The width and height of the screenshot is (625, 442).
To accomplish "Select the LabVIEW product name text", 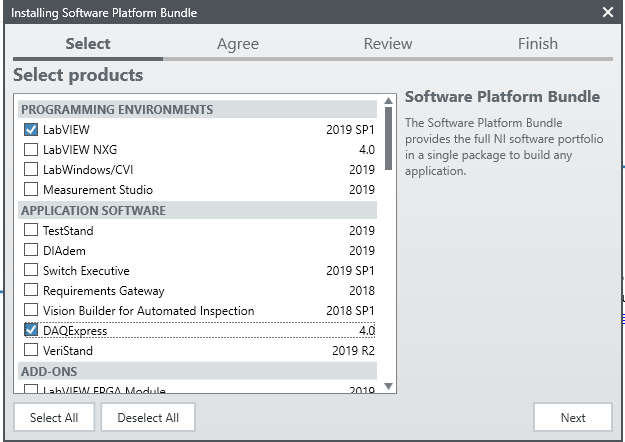I will pos(66,130).
